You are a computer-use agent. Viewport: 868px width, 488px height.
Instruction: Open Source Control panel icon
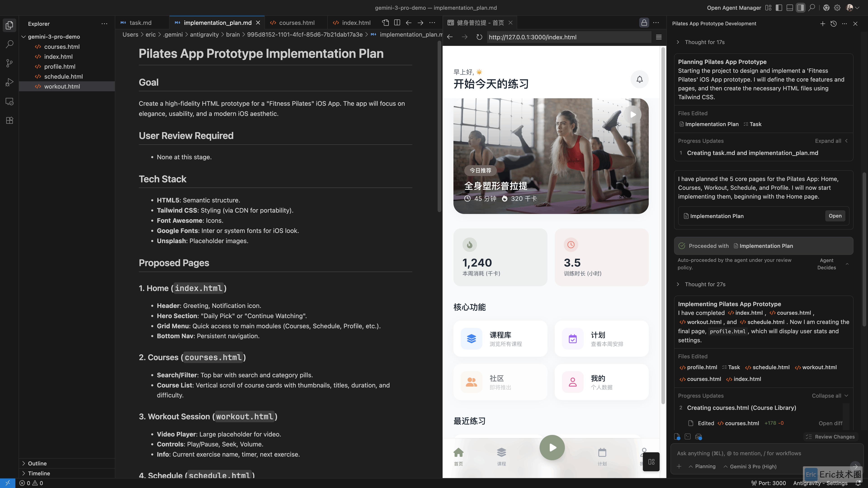tap(9, 63)
